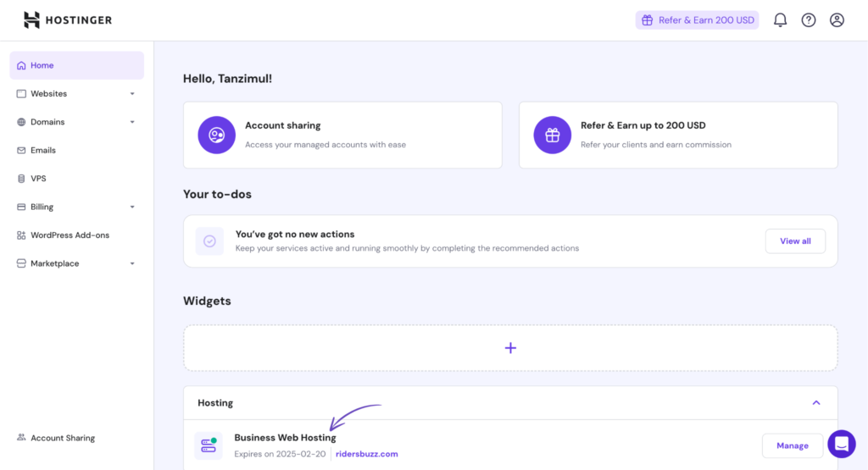The image size is (868, 470).
Task: Click the Hostinger logo
Action: tap(68, 20)
